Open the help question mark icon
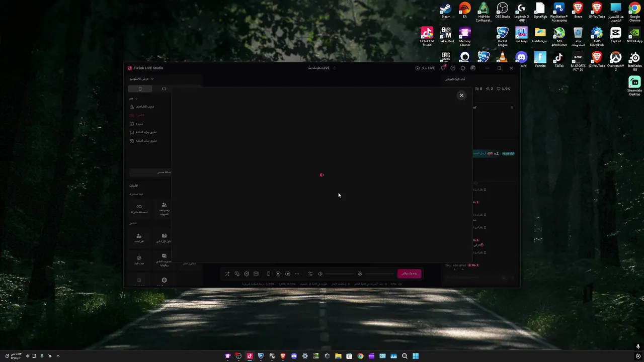This screenshot has width=644, height=362. coord(453,68)
